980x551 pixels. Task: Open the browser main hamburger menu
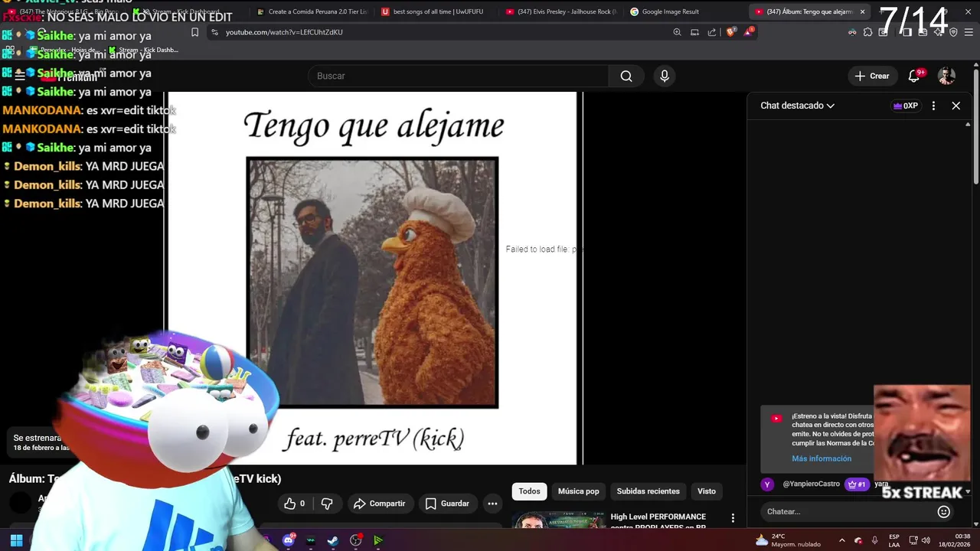(970, 32)
